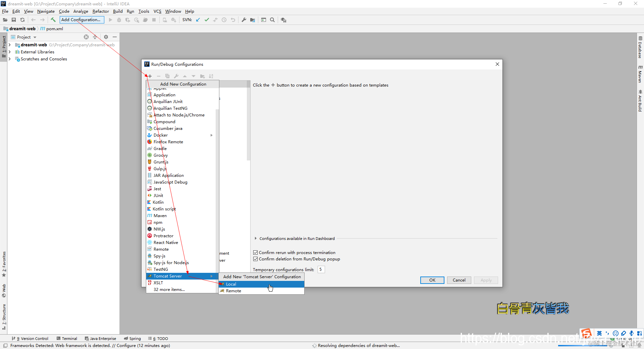Click the SVN Update Project arrow icon
644x349 pixels.
pos(198,20)
